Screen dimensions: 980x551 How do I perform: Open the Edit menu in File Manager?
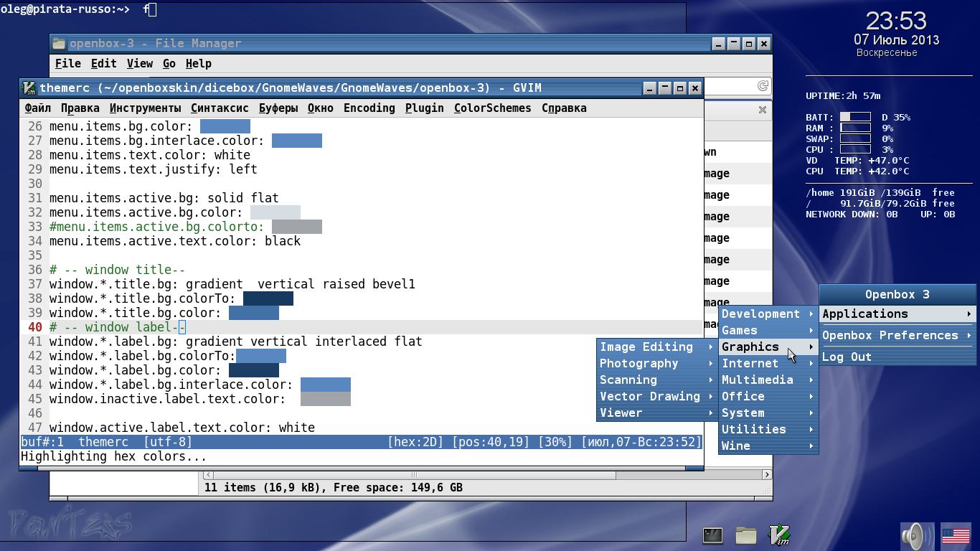(103, 64)
